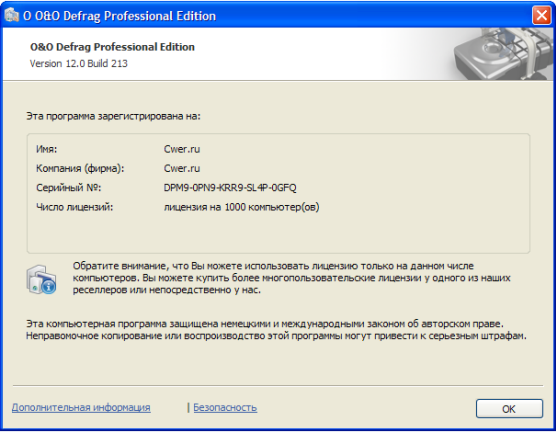Click the computer license info icon

pyautogui.click(x=41, y=279)
